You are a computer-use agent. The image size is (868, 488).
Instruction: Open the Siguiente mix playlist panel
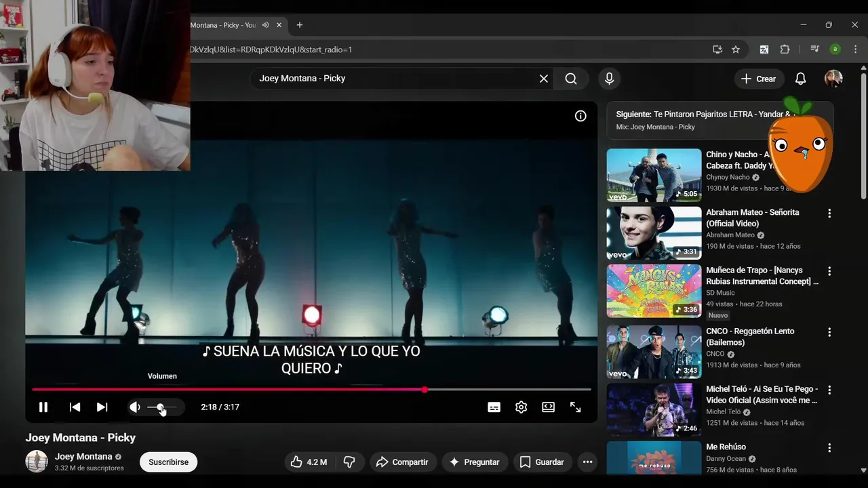tap(720, 121)
